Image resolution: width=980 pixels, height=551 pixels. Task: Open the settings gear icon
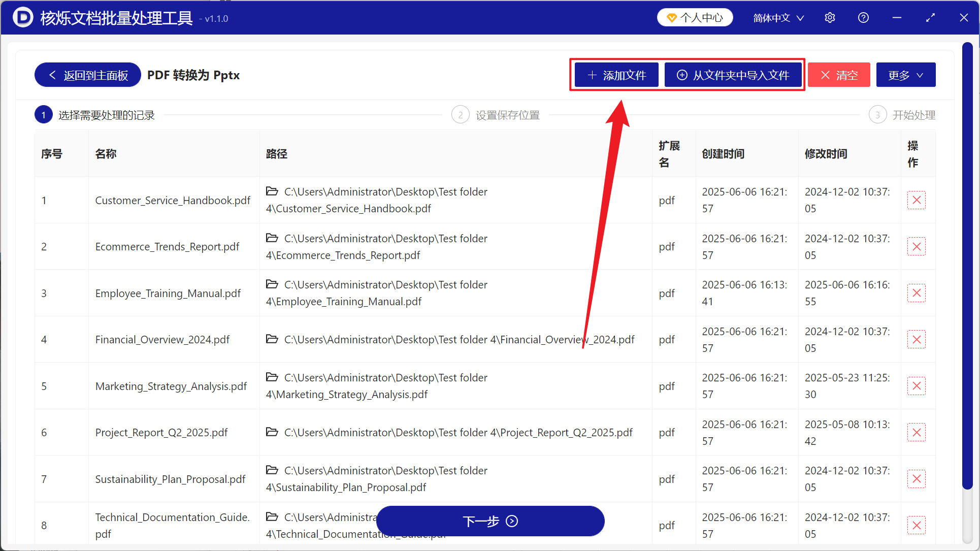[830, 17]
